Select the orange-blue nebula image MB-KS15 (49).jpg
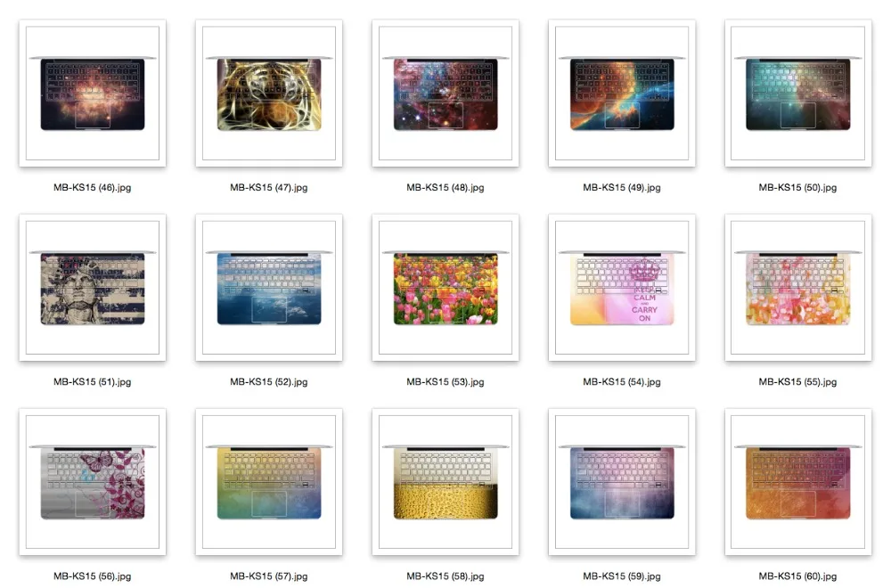Image resolution: width=891 pixels, height=588 pixels. 622,94
